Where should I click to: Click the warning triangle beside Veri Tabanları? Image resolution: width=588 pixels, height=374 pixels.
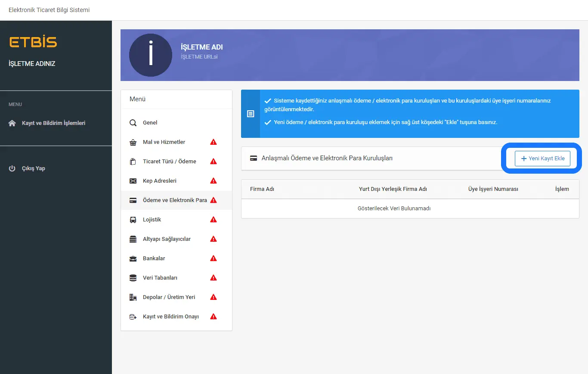[x=213, y=278]
